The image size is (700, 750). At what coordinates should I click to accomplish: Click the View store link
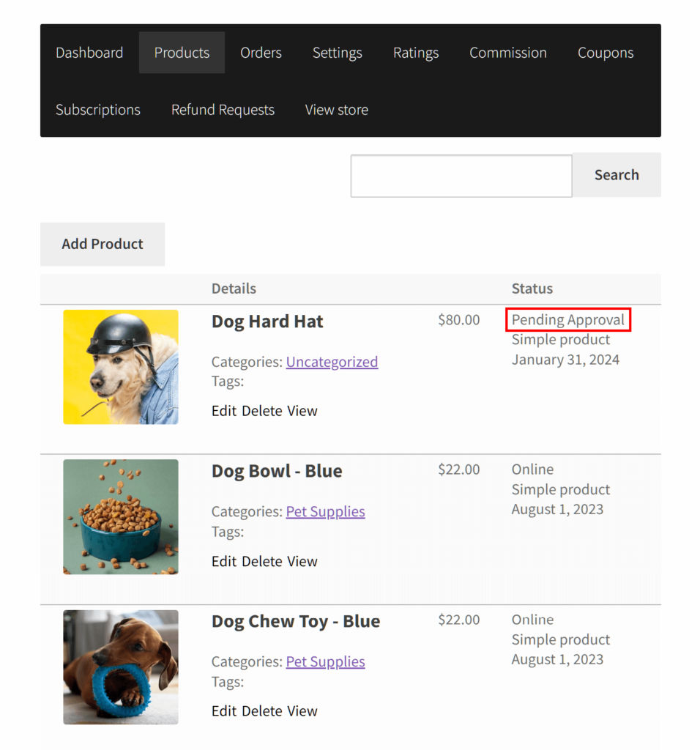[337, 110]
